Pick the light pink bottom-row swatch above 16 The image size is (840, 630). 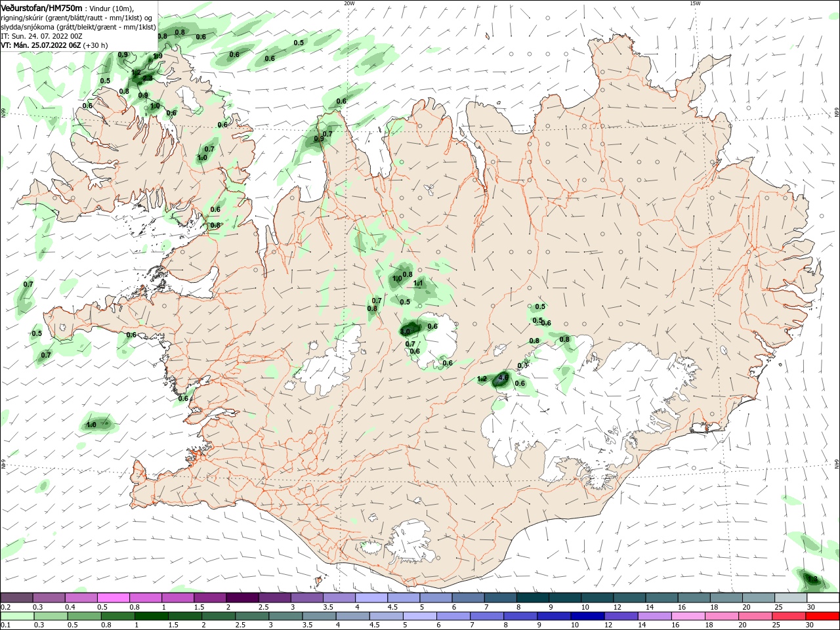[689, 616]
